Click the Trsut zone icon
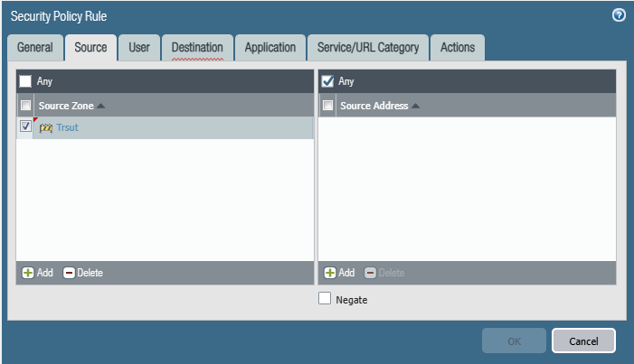 46,128
